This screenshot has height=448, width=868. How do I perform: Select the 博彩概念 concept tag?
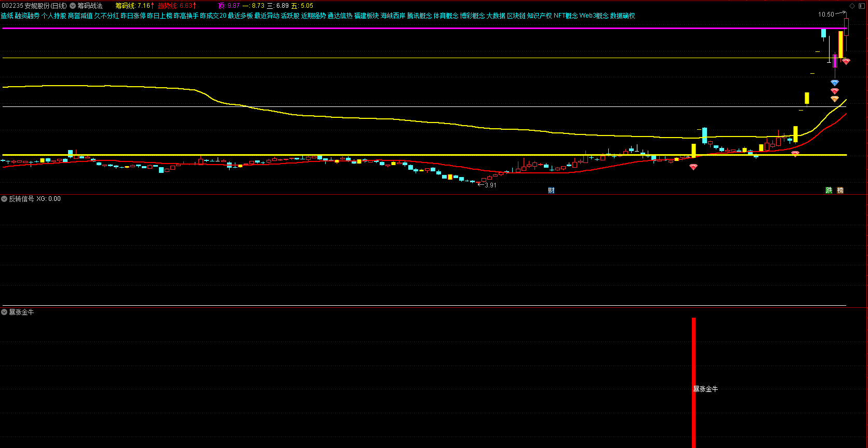tap(473, 16)
